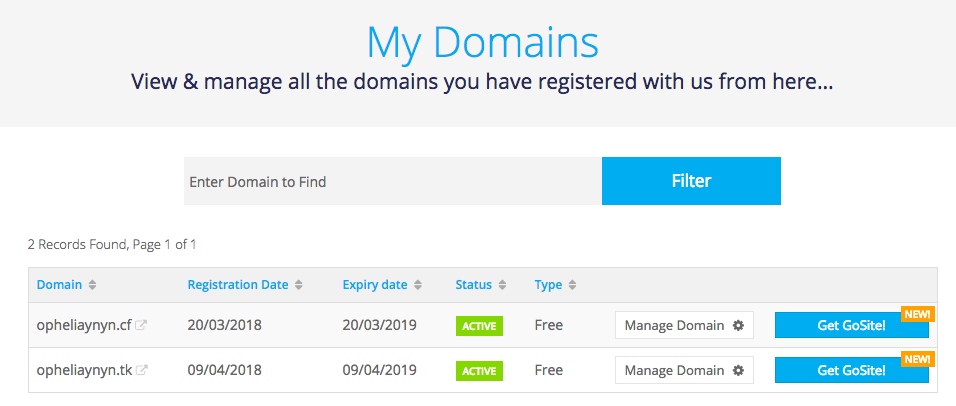
Task: Sort table by Expiry date header
Action: tap(375, 285)
